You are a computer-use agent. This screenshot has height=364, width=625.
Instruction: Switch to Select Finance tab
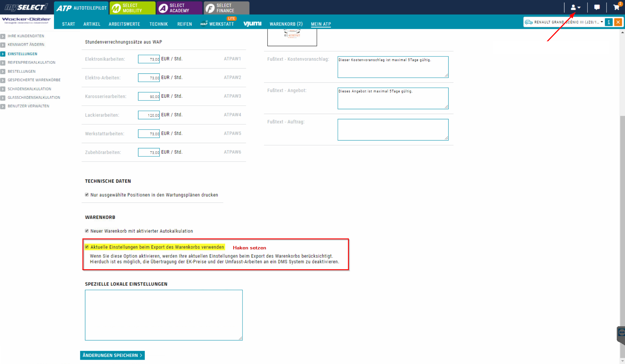coord(227,8)
